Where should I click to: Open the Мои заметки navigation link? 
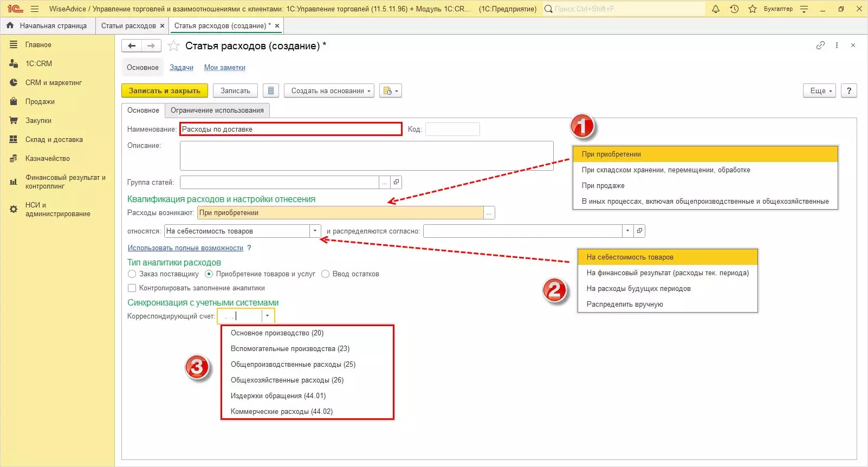(225, 68)
